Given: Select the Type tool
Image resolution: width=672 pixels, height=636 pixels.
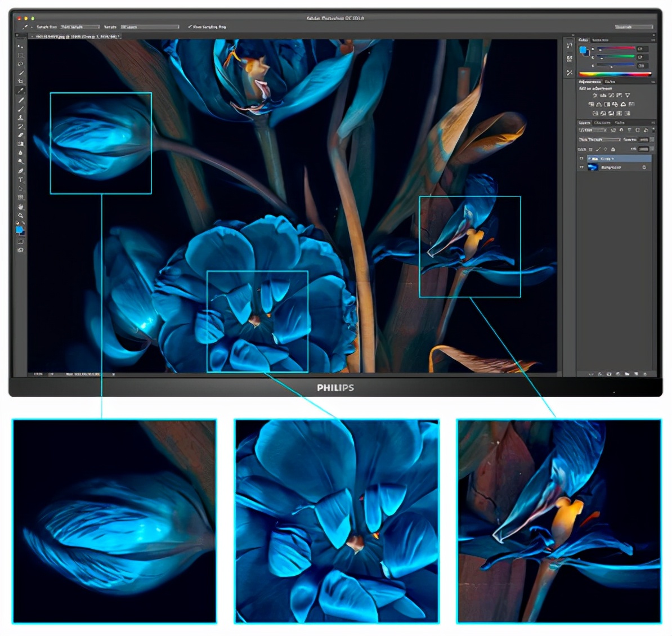Looking at the screenshot, I should [20, 180].
